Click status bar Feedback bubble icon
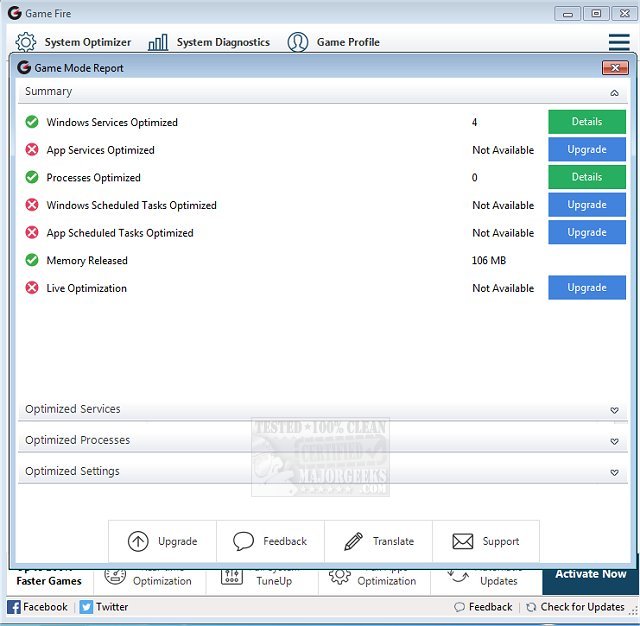640x626 pixels. (459, 607)
